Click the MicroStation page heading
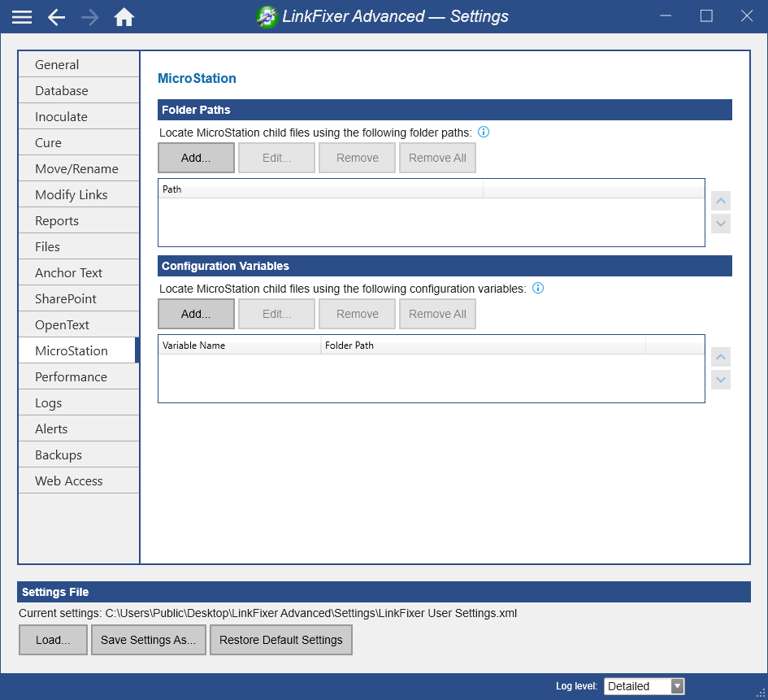Viewport: 768px width, 700px height. 197,78
